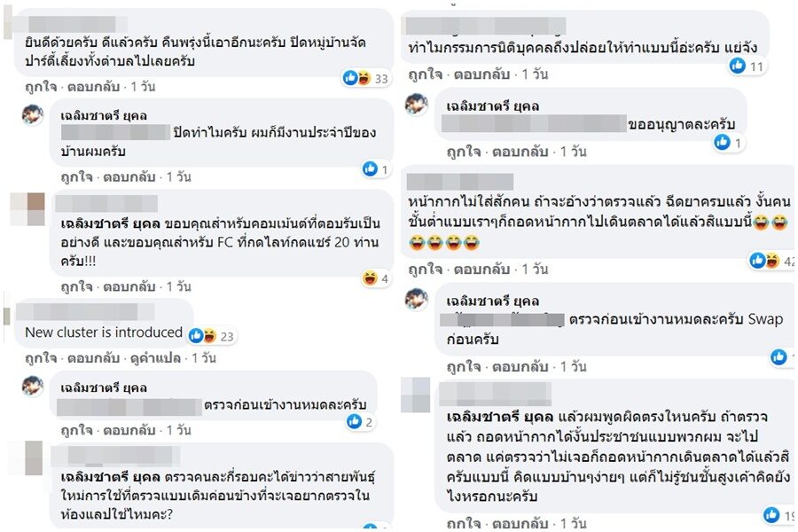Image resolution: width=798 pixels, height=532 pixels.
Task: Click 'ตอบกลับ' under the 'New cluster is introduced' comment
Action: [x=93, y=358]
